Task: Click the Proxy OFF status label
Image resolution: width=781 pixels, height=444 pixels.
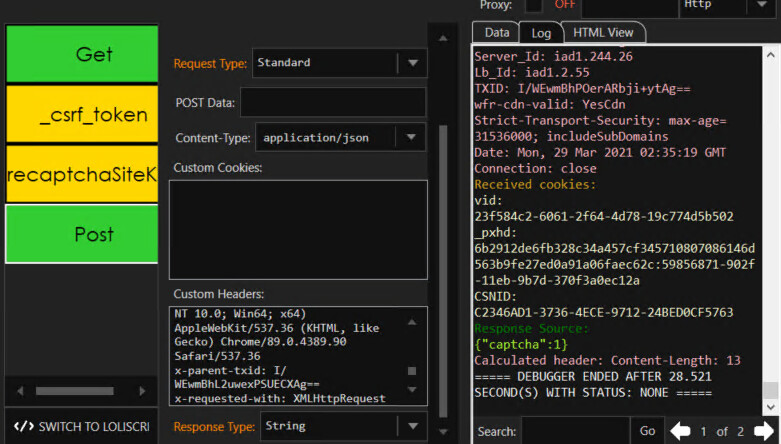Action: click(x=565, y=4)
